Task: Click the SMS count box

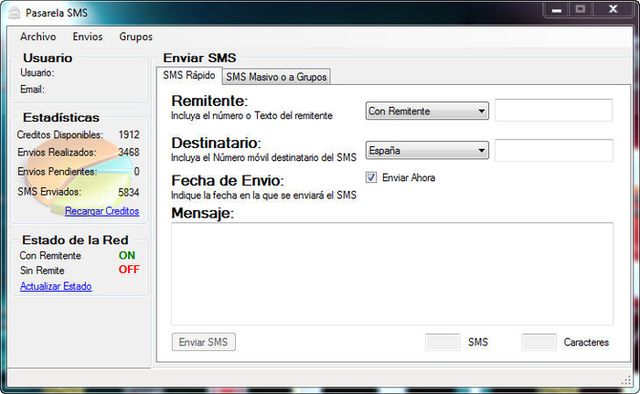Action: click(442, 342)
